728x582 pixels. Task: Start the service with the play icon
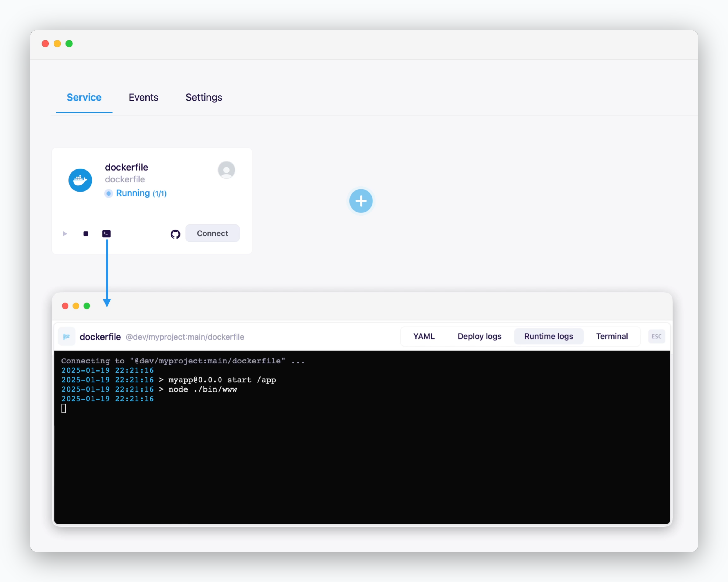(x=65, y=234)
